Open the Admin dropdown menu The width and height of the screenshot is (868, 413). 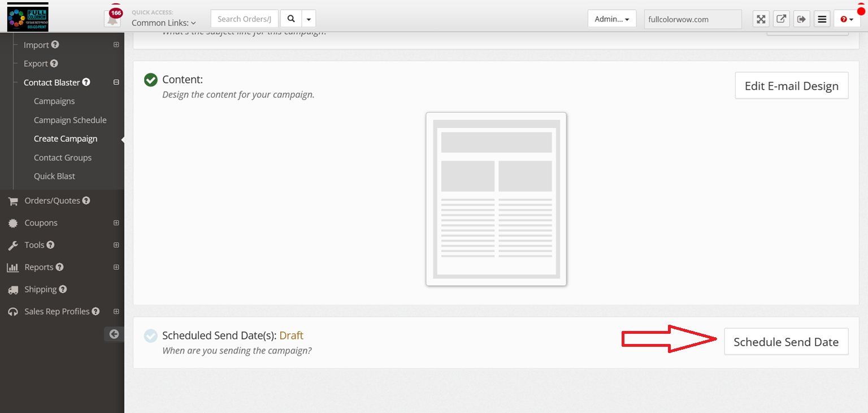(611, 19)
